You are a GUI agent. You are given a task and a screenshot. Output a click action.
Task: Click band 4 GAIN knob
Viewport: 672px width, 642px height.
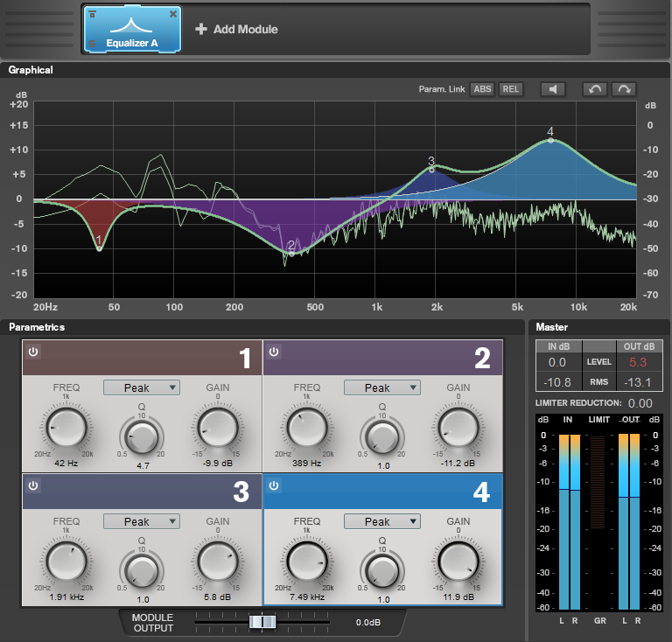[x=458, y=562]
